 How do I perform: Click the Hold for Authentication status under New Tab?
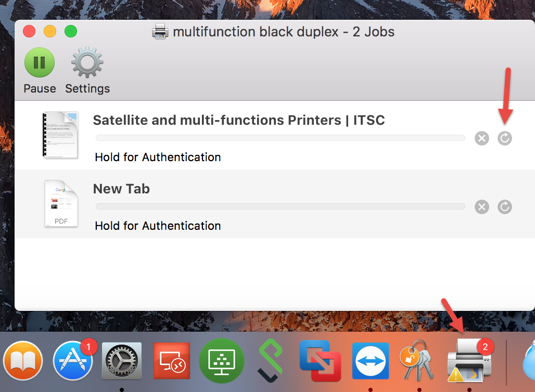pos(158,226)
